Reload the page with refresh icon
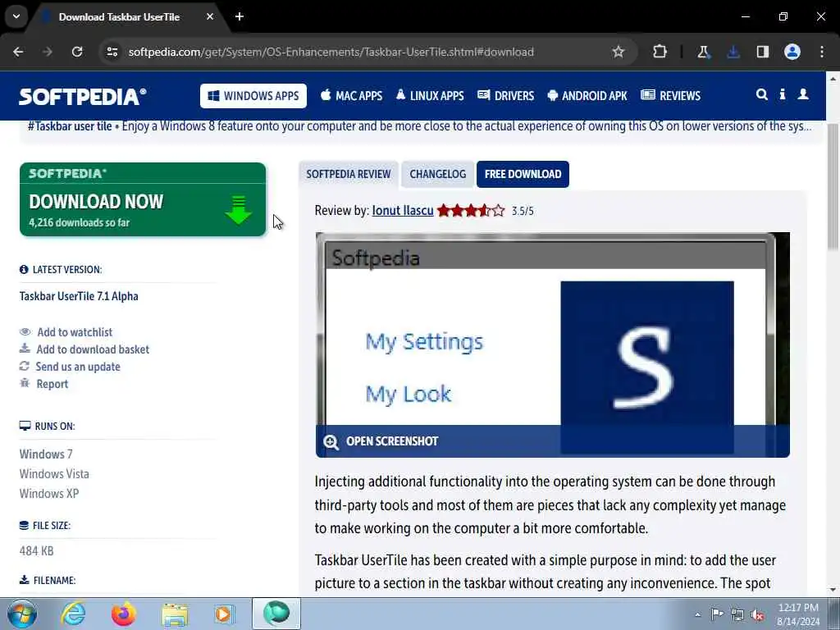The height and width of the screenshot is (630, 840). coord(77,52)
